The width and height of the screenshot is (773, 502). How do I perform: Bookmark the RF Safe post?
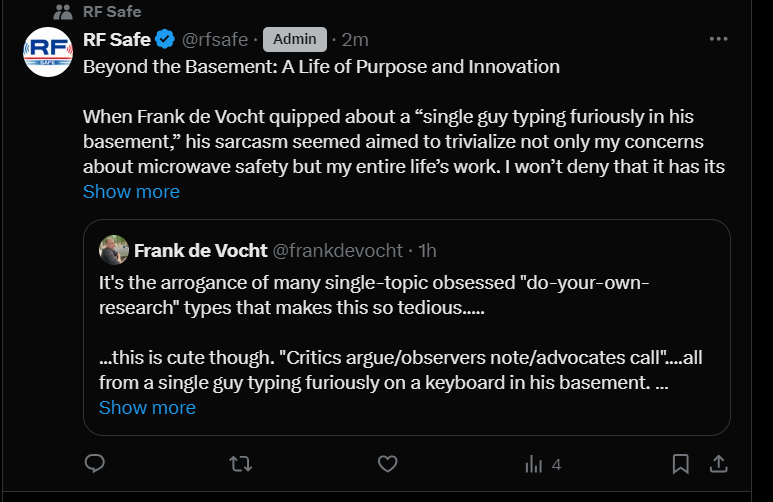(x=680, y=464)
